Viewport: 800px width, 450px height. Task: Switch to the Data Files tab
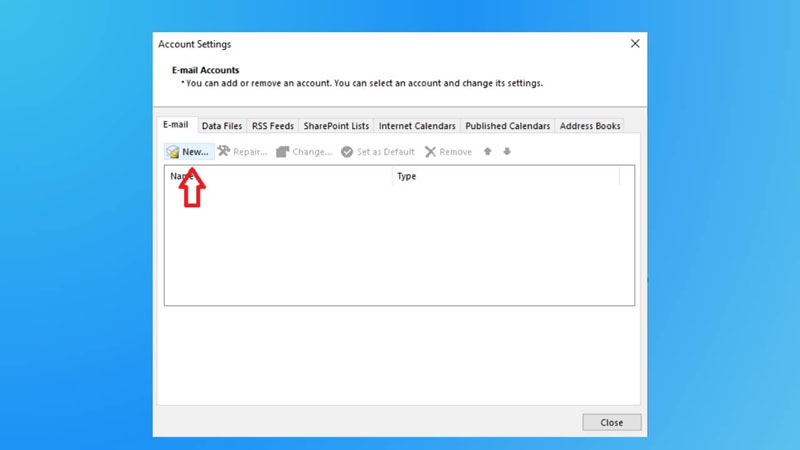[x=222, y=126]
